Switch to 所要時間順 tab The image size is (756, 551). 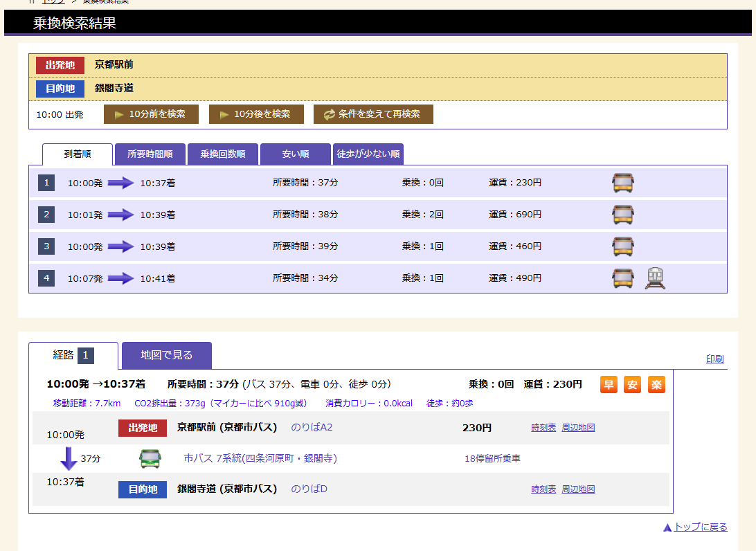click(x=150, y=154)
